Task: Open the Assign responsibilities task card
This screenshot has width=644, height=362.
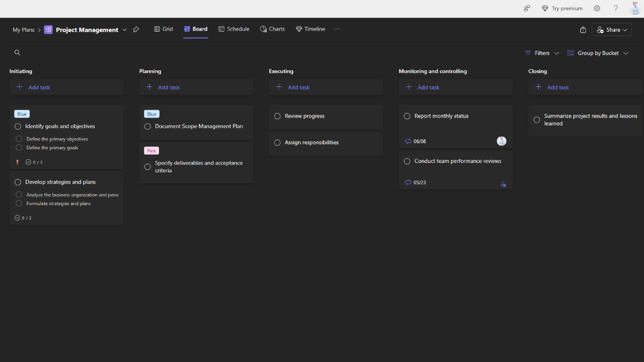Action: [326, 144]
